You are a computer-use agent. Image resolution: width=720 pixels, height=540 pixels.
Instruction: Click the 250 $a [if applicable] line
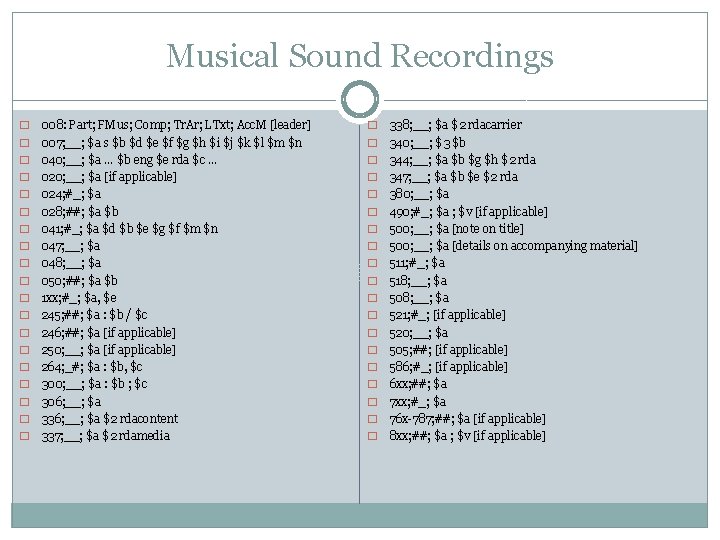[108, 350]
